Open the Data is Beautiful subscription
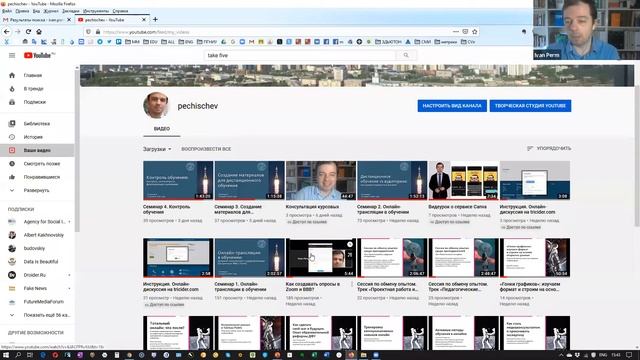 click(37, 261)
